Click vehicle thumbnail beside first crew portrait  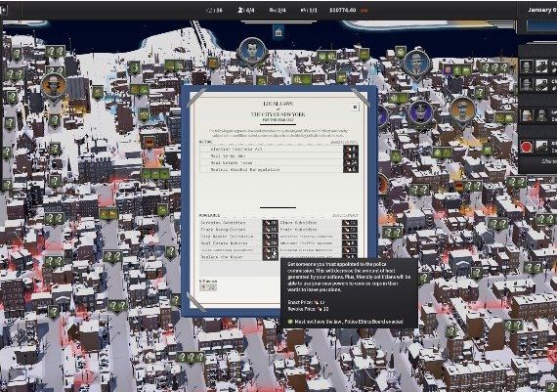(x=541, y=66)
